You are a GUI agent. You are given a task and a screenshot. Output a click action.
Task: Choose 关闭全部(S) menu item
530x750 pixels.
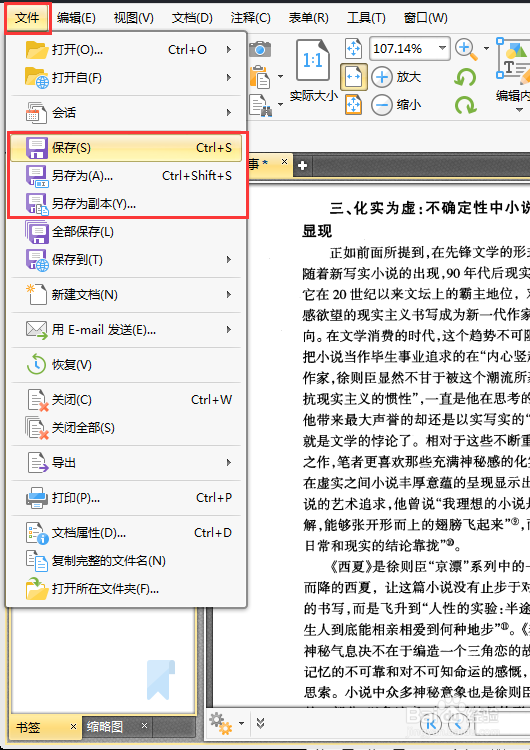tap(126, 428)
